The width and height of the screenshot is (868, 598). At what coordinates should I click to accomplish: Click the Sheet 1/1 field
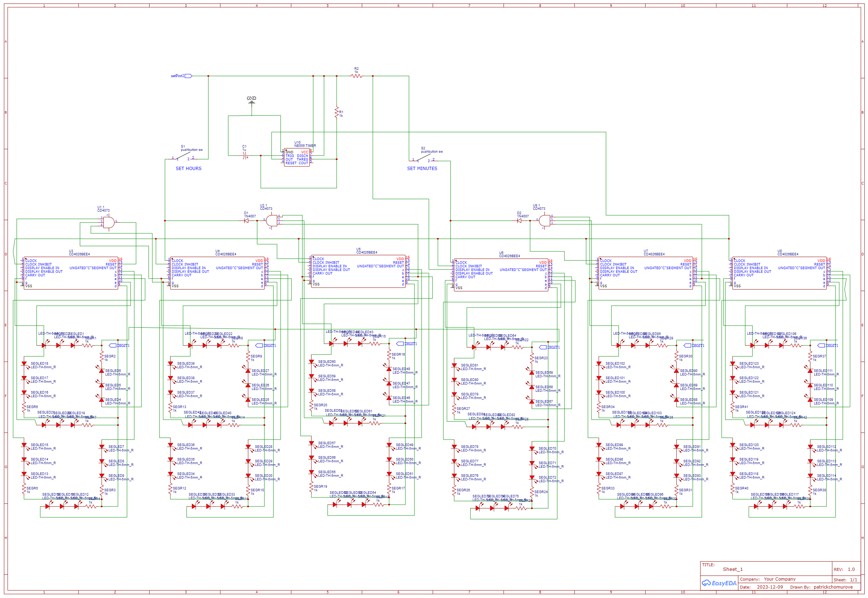[x=845, y=580]
